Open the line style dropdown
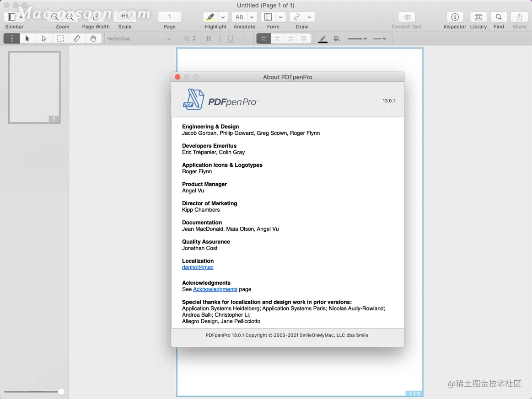 [379, 39]
